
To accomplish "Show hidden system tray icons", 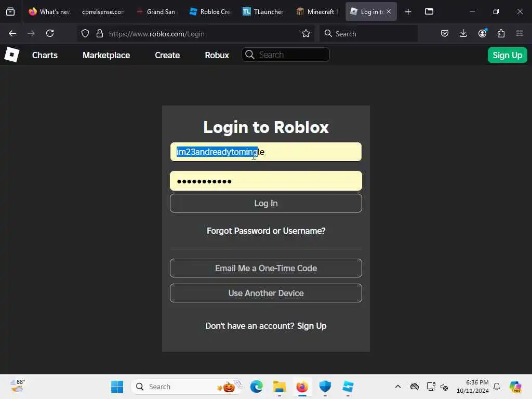I will pos(397,387).
